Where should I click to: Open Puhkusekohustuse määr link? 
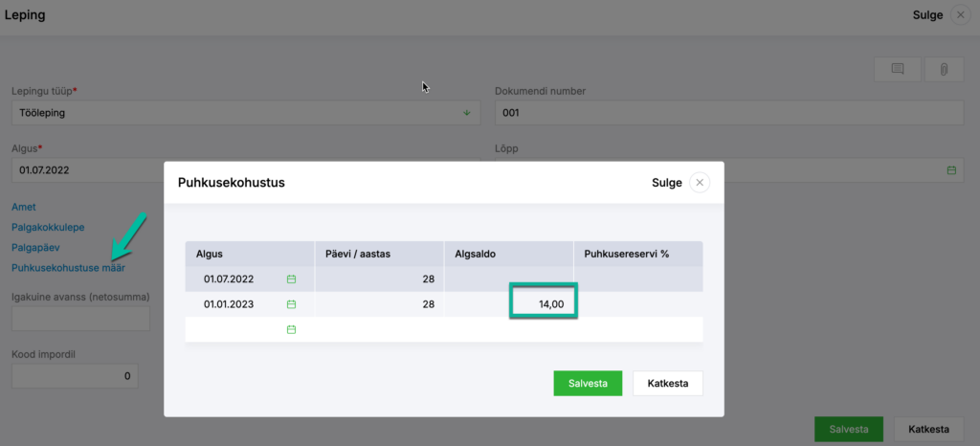pos(68,267)
